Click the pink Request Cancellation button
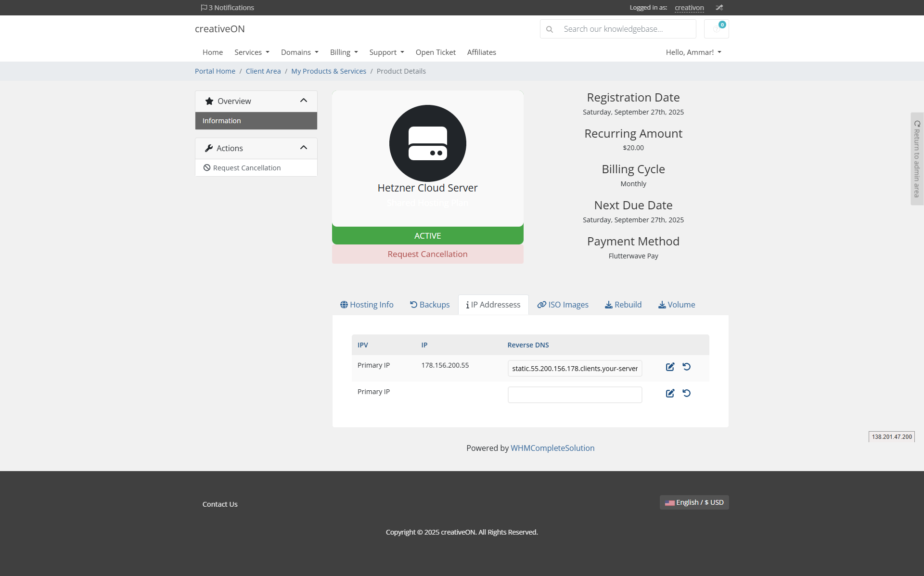 427,254
